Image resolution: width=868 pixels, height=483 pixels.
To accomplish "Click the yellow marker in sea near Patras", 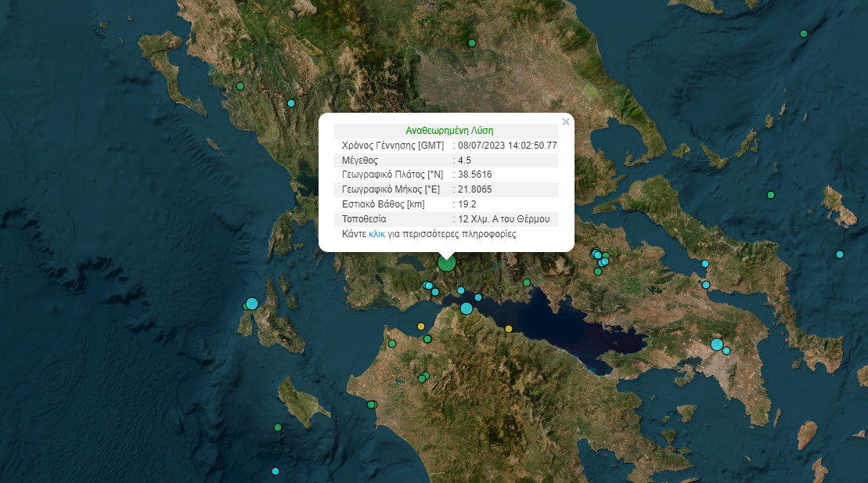I will [421, 326].
